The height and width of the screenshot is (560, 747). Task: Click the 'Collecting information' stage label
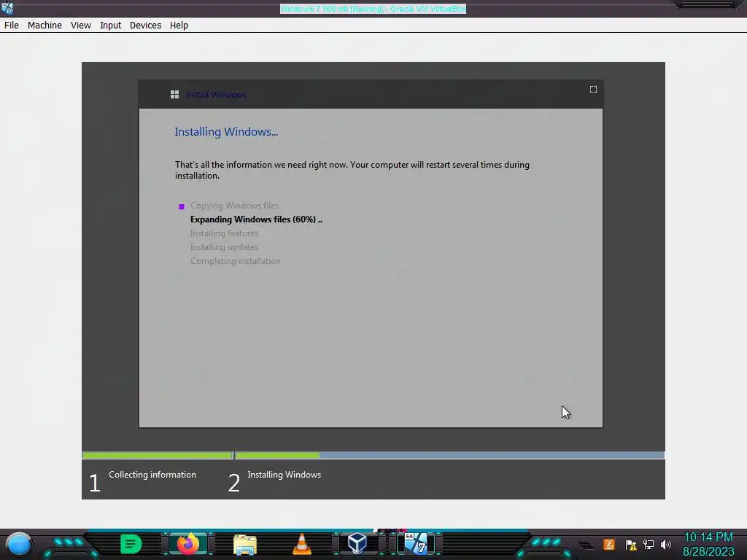click(152, 475)
